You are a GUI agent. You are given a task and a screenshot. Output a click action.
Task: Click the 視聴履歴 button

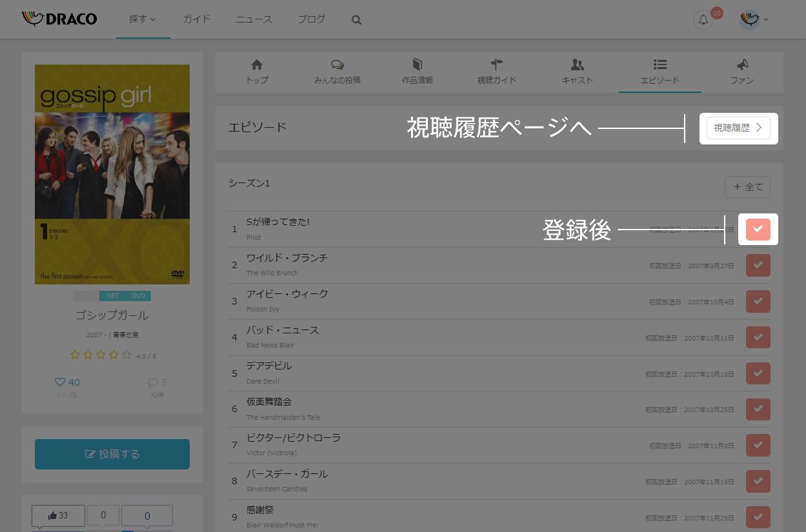point(738,128)
